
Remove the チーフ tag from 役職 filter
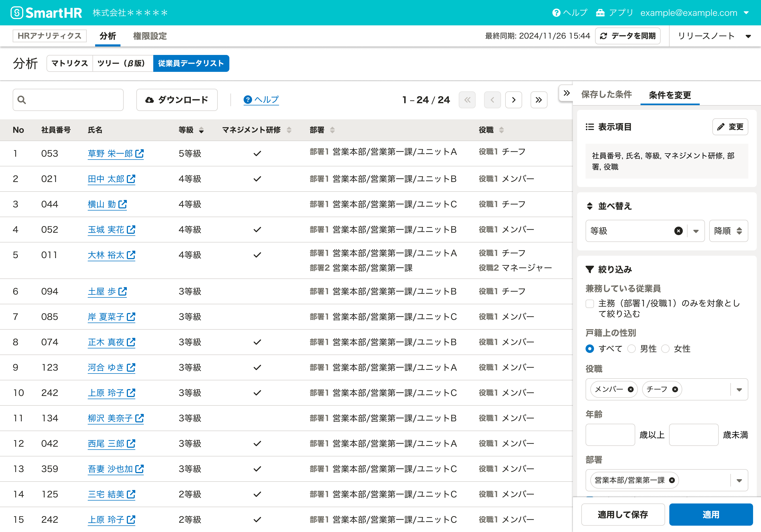click(675, 389)
